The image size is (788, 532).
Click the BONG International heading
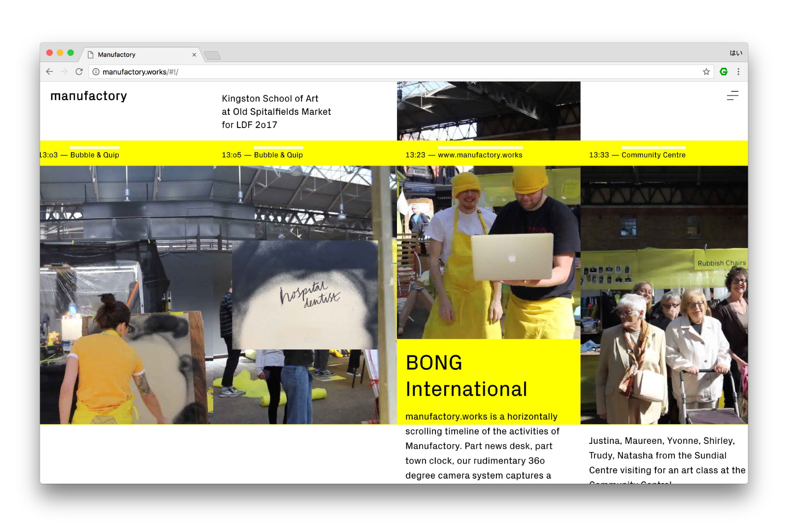click(x=466, y=376)
